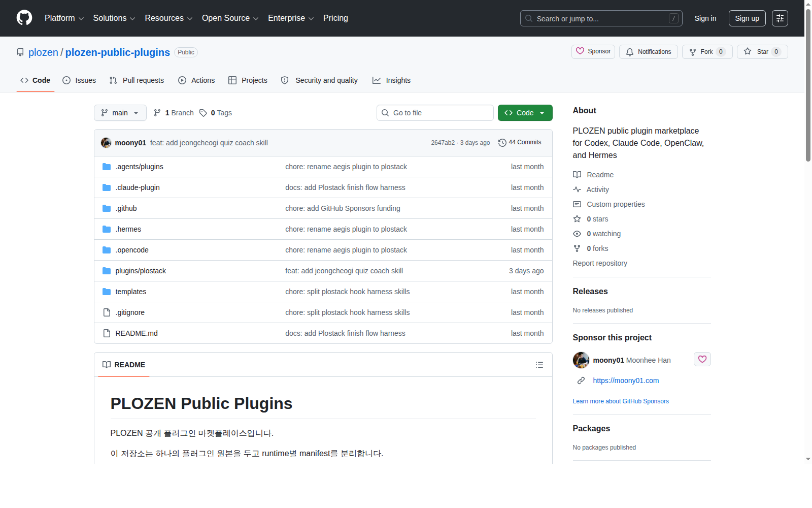Click the Releases heading link
This screenshot has height=508, width=812.
590,291
